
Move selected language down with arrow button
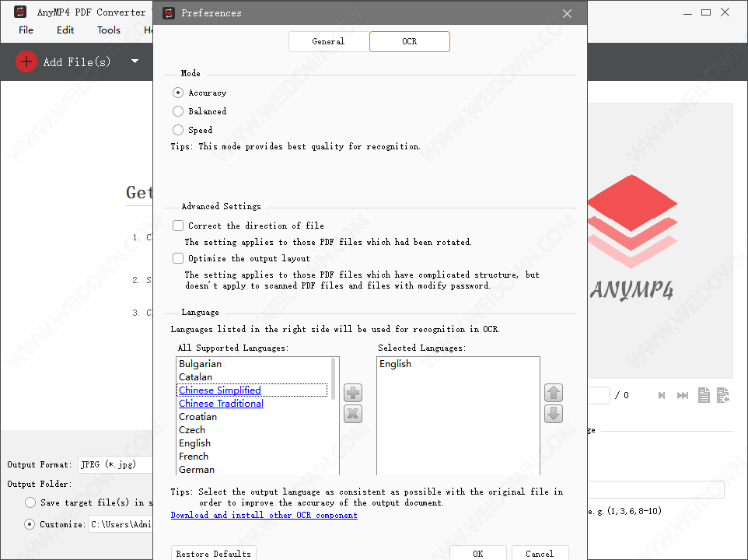click(554, 414)
